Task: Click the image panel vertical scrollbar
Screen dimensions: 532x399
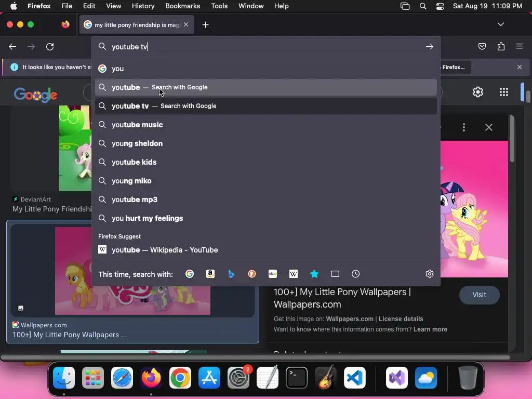Action: (512, 139)
